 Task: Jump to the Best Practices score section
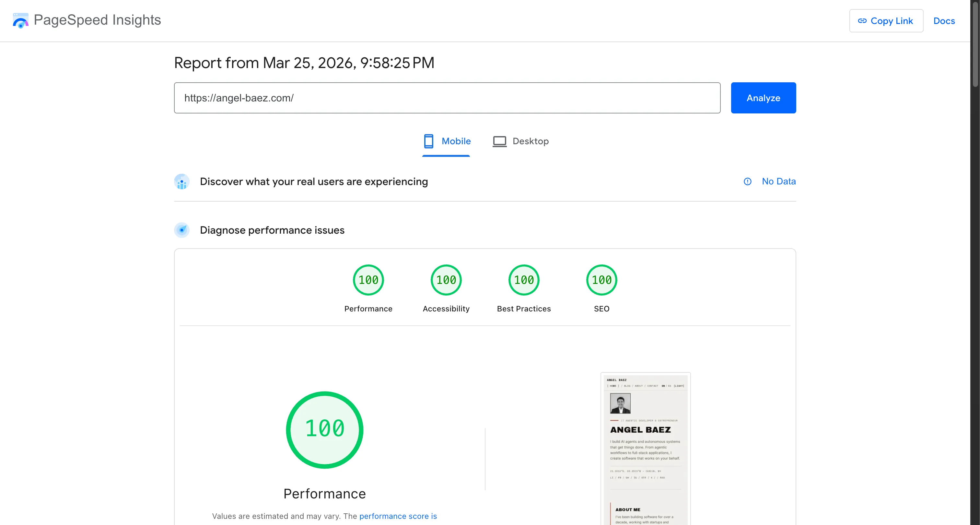tap(523, 280)
